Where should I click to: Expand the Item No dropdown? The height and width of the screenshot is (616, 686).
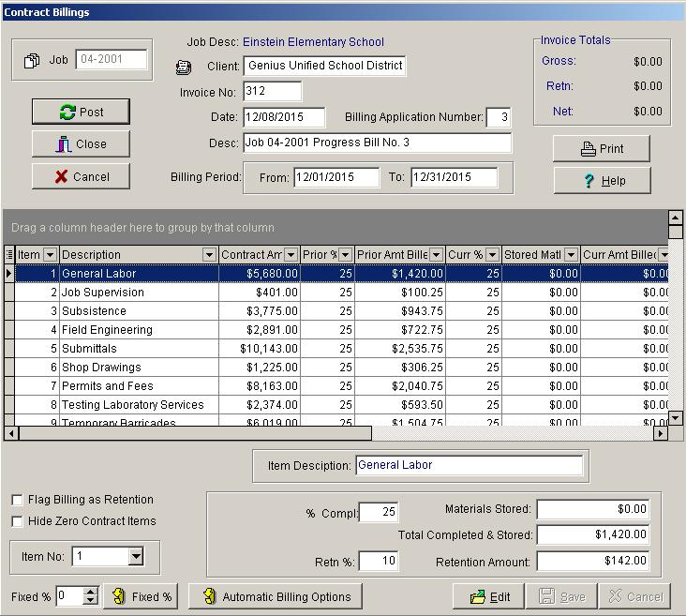click(137, 556)
